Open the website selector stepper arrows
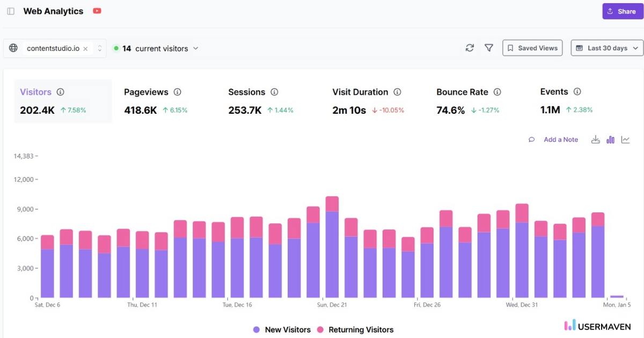644x338 pixels. (100, 48)
